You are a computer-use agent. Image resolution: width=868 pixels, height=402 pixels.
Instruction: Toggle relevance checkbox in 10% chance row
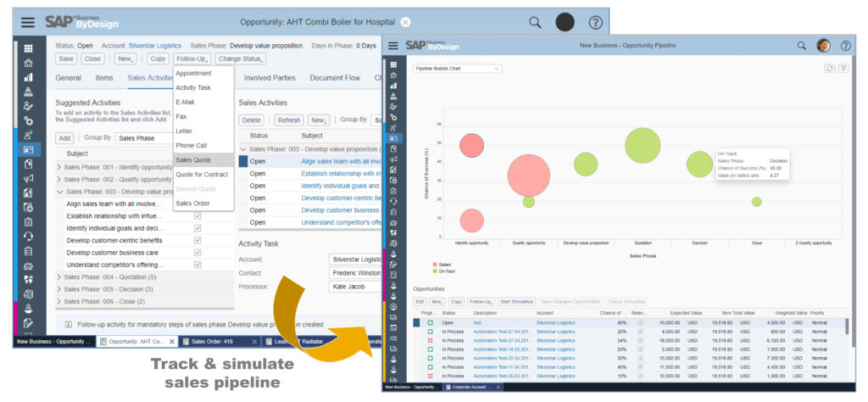pos(641,376)
